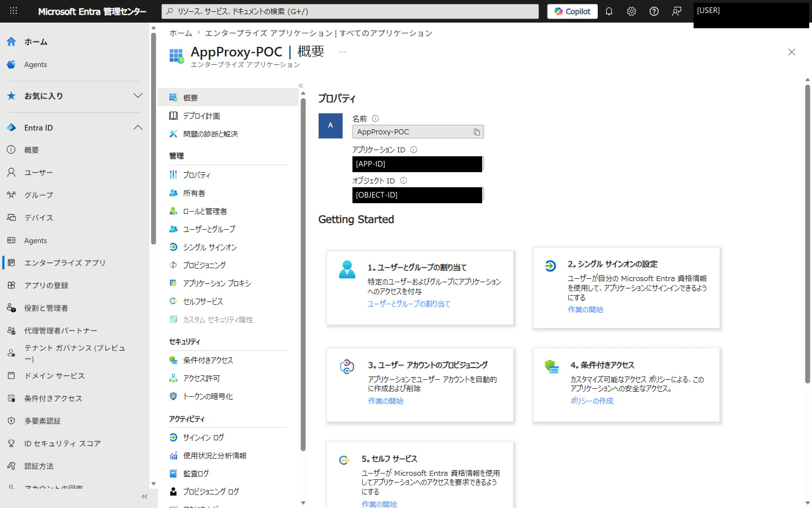Click the main content vertical scrollbar
This screenshot has height=508, width=812.
pos(807,234)
